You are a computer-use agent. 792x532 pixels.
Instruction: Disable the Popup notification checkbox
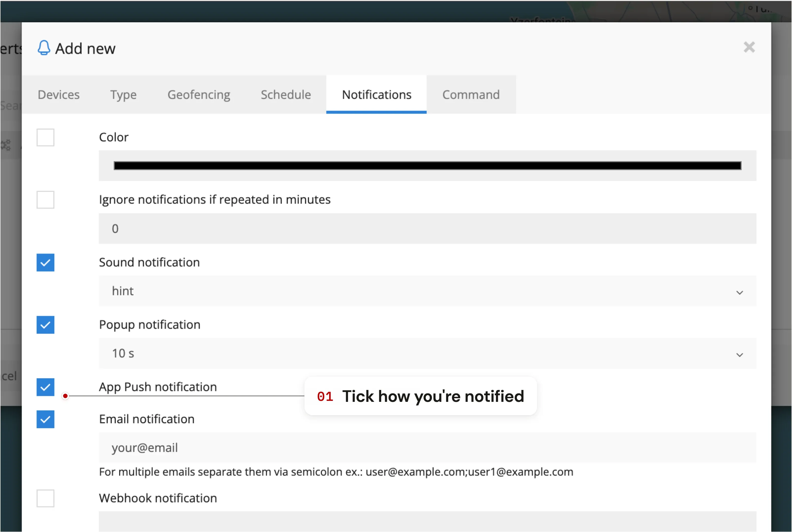coord(46,325)
